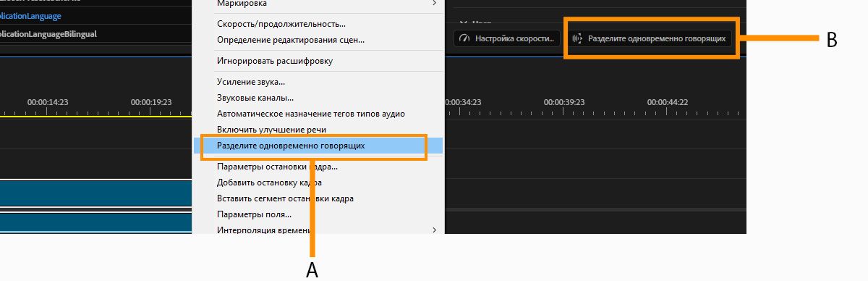Click Вставить сегмент остановки кадра

pyautogui.click(x=318, y=198)
